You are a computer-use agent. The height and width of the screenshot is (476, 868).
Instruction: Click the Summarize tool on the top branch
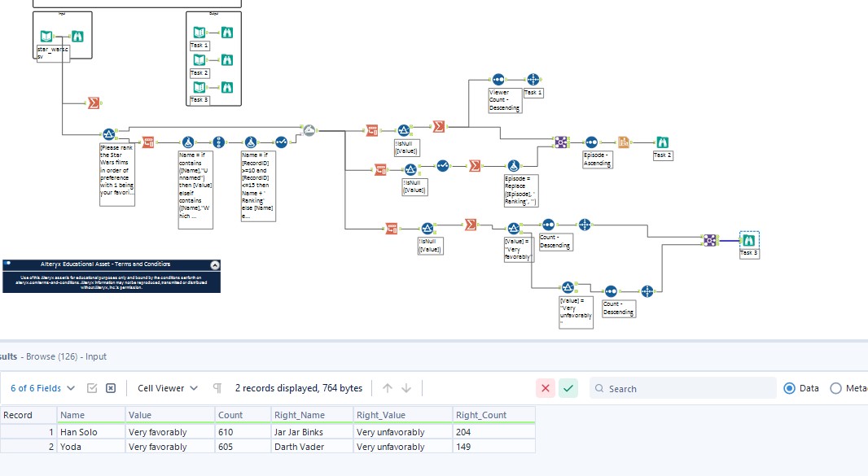pos(437,127)
